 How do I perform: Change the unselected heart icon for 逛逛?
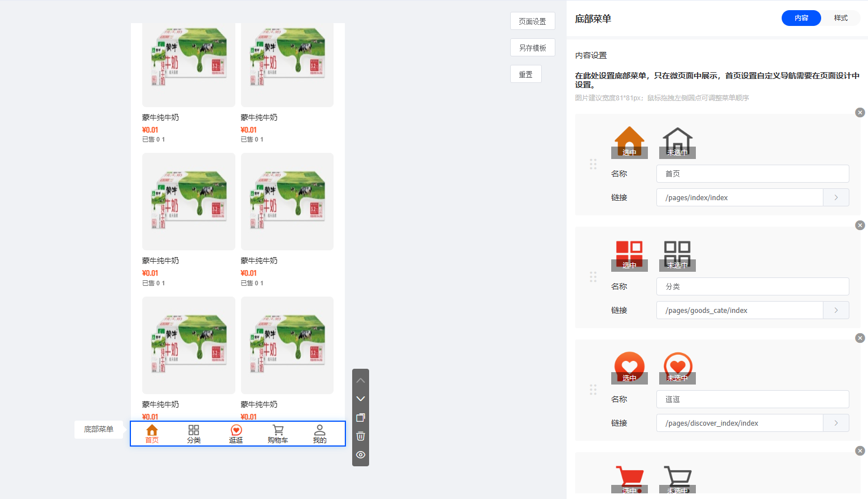pyautogui.click(x=677, y=368)
